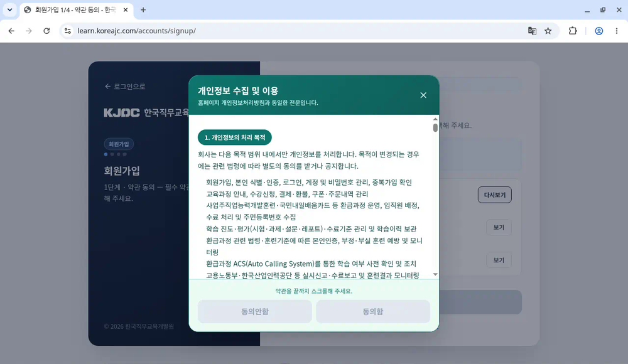Screen dimensions: 628x364
Task: Bookmark this page with star icon
Action: (548, 31)
